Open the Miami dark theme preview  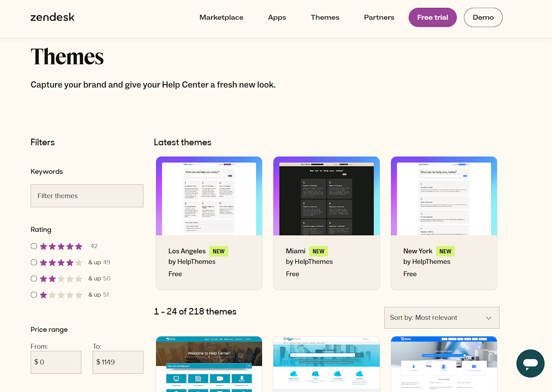click(x=326, y=196)
